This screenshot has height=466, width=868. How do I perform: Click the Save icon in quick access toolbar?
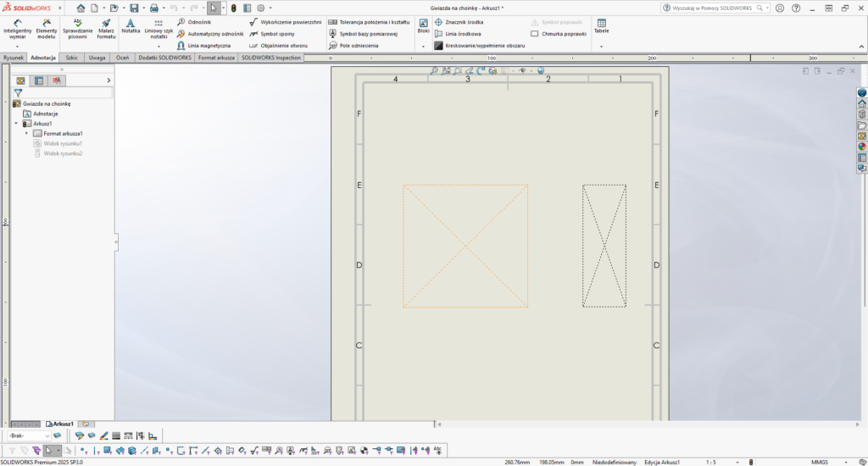click(134, 8)
